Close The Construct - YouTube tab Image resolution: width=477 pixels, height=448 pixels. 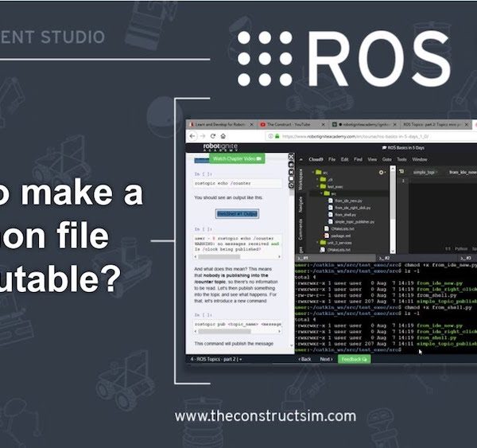[x=323, y=125]
